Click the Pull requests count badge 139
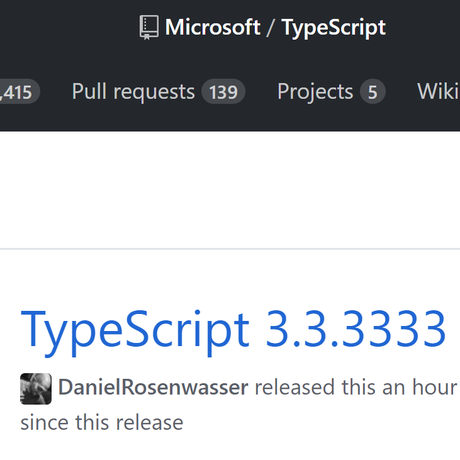 point(223,92)
